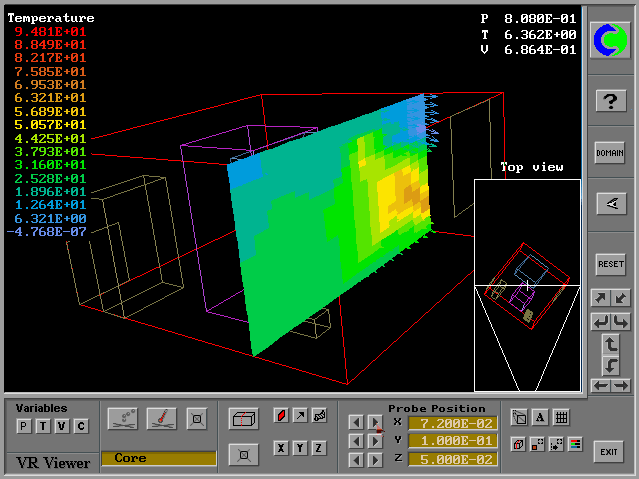639x479 pixels.
Task: Toggle the vector arrow display icon
Action: click(300, 416)
